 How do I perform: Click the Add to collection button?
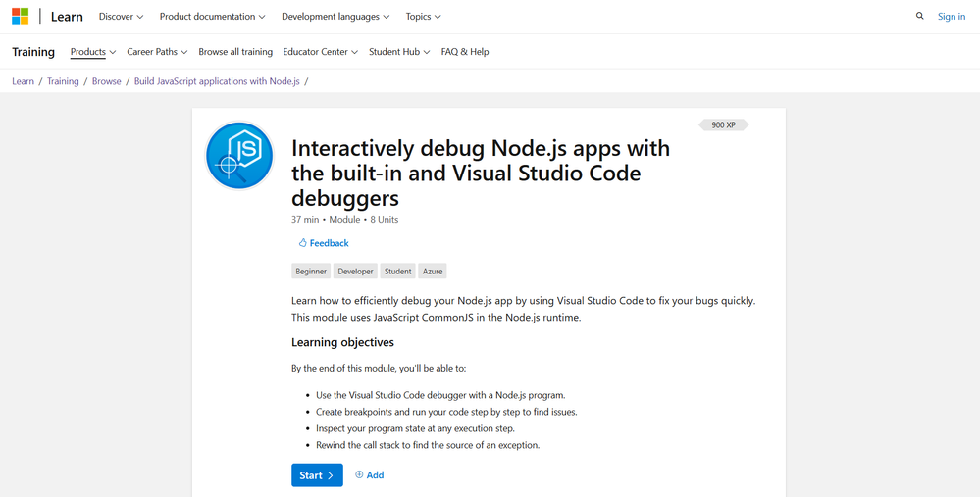pos(370,475)
